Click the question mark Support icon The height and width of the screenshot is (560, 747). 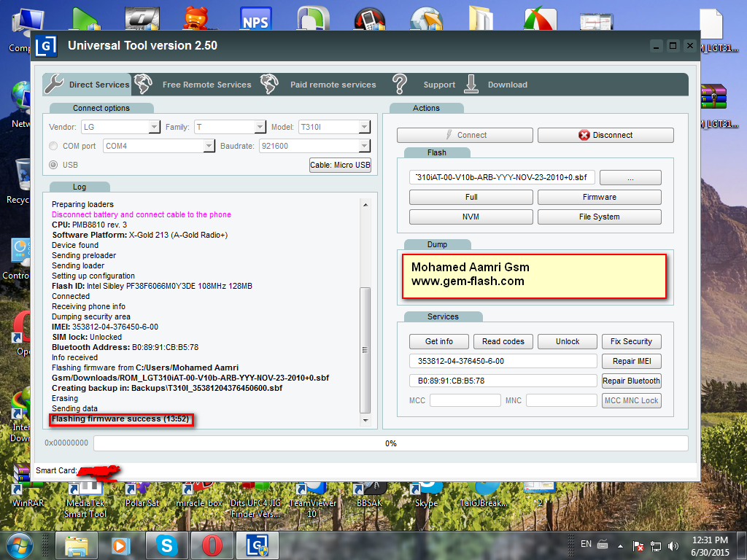pyautogui.click(x=400, y=85)
